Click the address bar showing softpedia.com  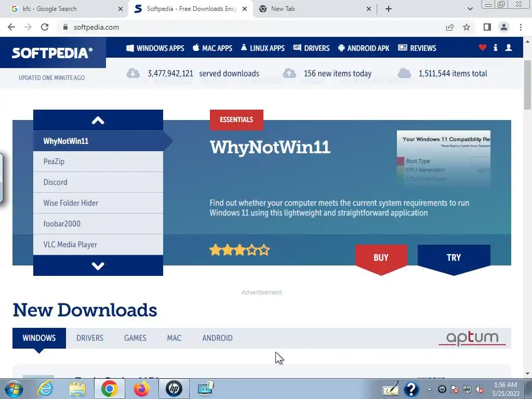point(251,27)
